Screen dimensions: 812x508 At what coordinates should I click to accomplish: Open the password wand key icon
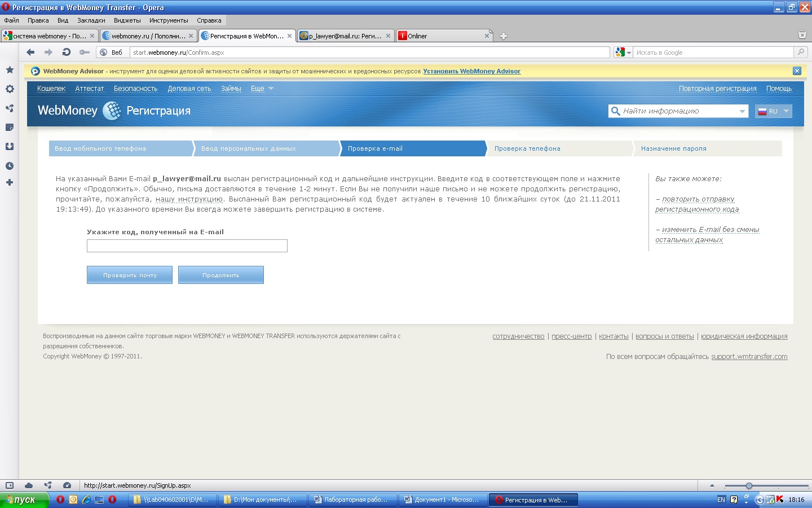pos(85,52)
